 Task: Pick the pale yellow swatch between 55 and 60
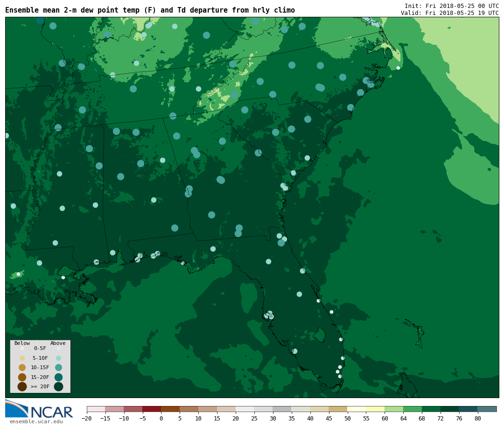(375, 409)
